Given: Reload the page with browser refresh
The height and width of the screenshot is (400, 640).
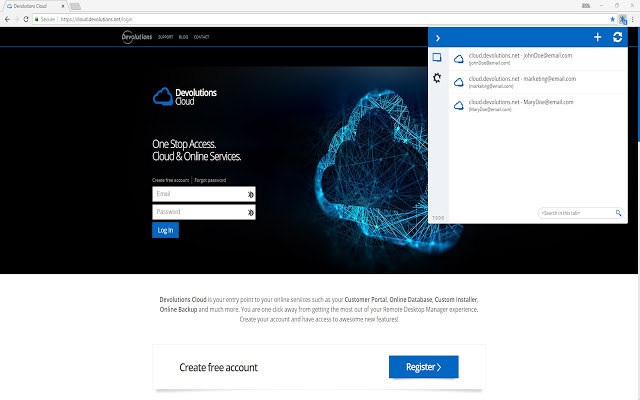Looking at the screenshot, I should pyautogui.click(x=26, y=19).
